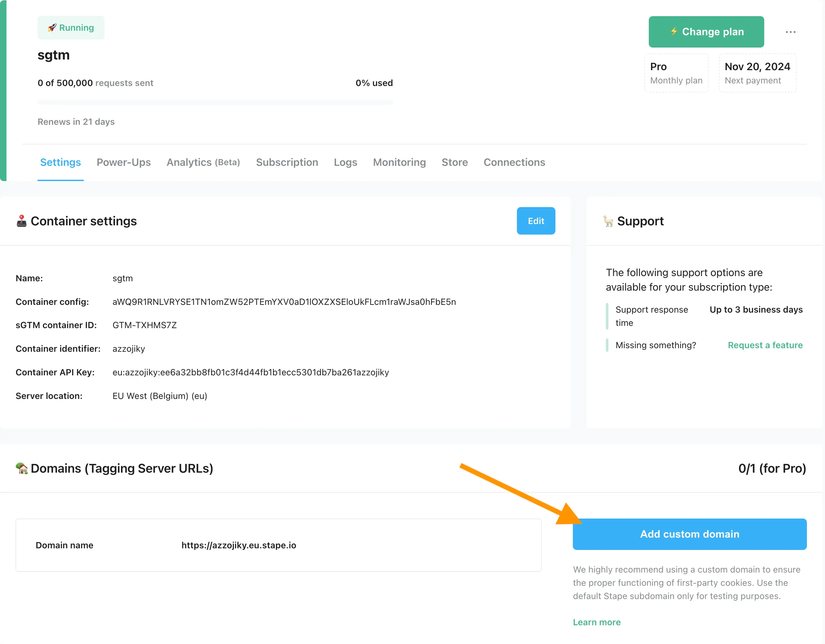Image resolution: width=825 pixels, height=644 pixels.
Task: Open the Connections tab
Action: tap(514, 162)
